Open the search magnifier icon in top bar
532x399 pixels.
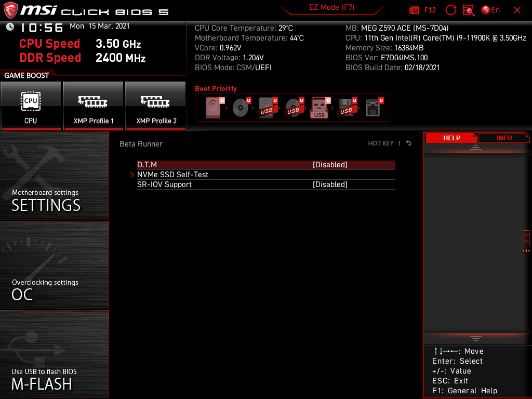pyautogui.click(x=469, y=10)
